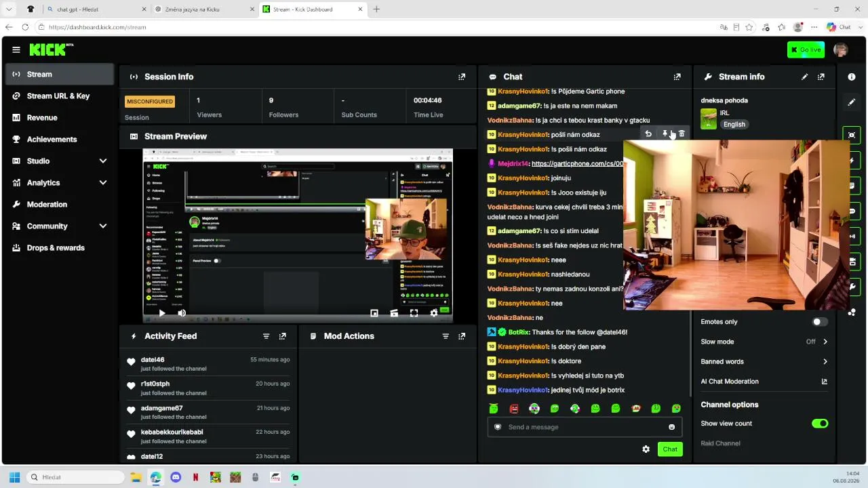The height and width of the screenshot is (488, 868).
Task: Make the stream preview fullscreen
Action: 414,313
